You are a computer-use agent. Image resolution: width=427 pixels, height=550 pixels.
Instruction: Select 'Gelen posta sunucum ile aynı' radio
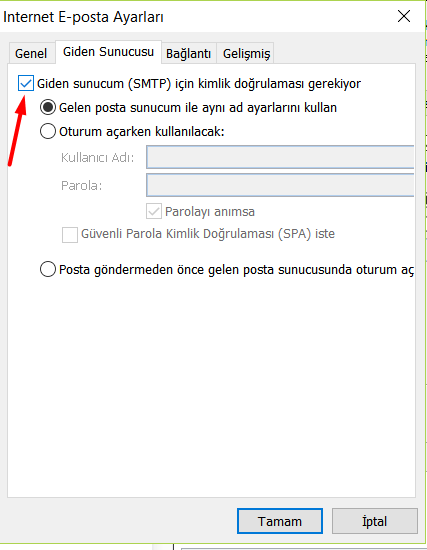48,107
